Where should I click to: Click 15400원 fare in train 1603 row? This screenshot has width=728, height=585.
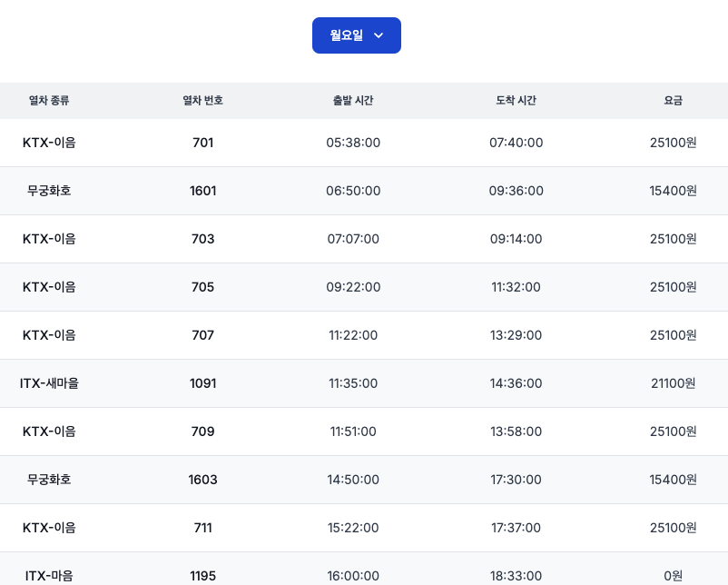(x=673, y=480)
